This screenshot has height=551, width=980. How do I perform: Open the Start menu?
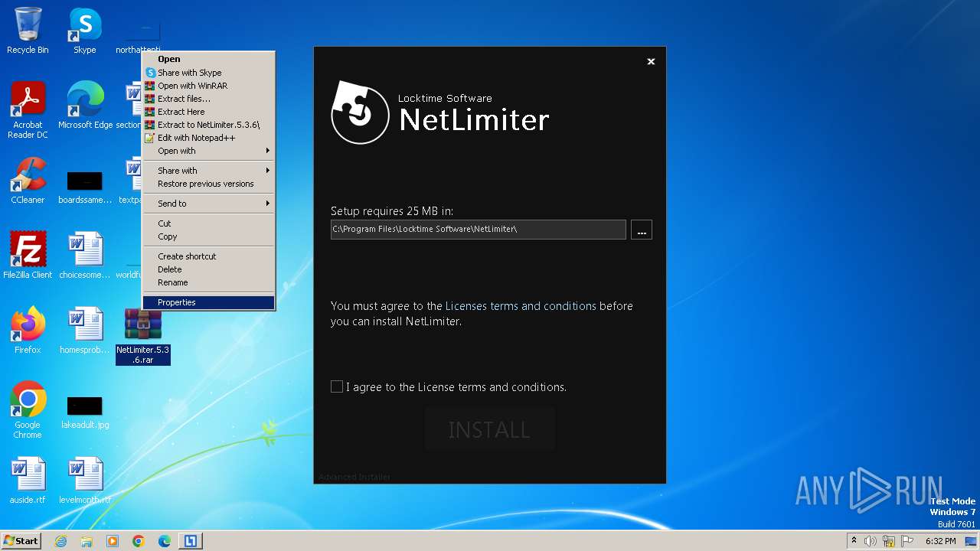21,541
